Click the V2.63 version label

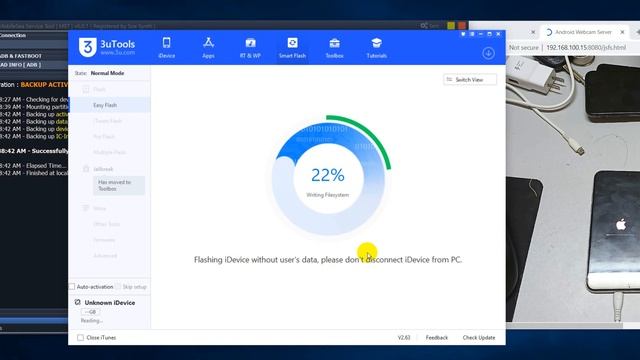[404, 338]
